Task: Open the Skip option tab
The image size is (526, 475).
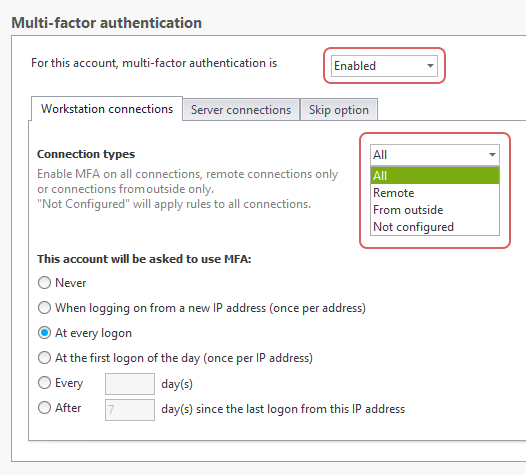Action: click(338, 110)
